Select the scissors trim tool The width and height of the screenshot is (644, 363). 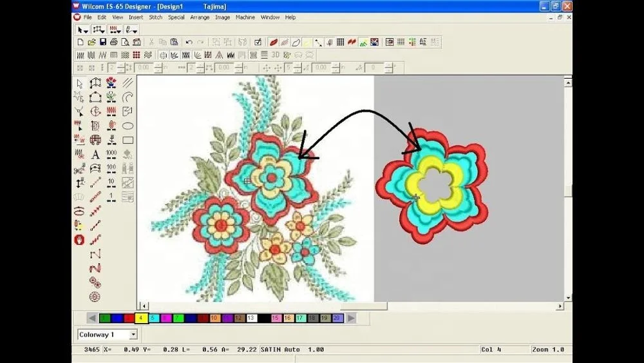pyautogui.click(x=79, y=169)
